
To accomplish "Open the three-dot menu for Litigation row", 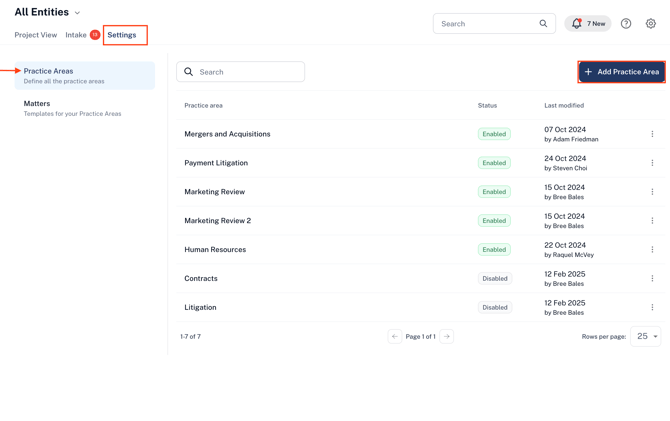I will pyautogui.click(x=652, y=307).
